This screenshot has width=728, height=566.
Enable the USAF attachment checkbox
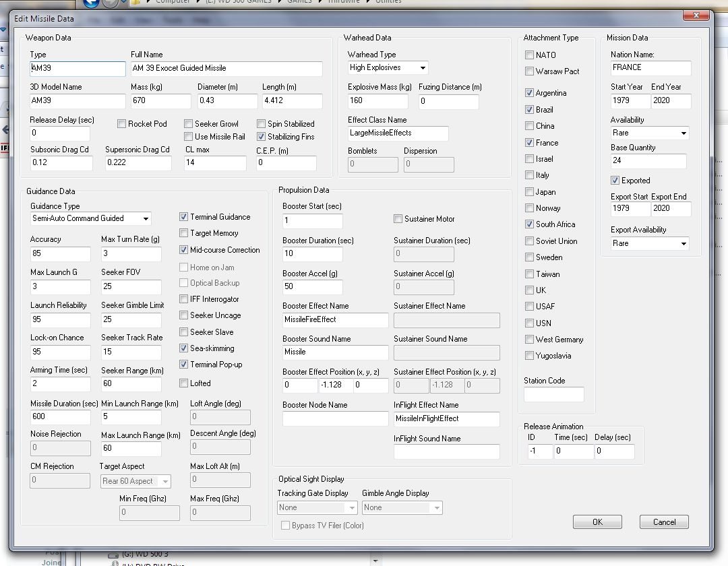point(529,306)
